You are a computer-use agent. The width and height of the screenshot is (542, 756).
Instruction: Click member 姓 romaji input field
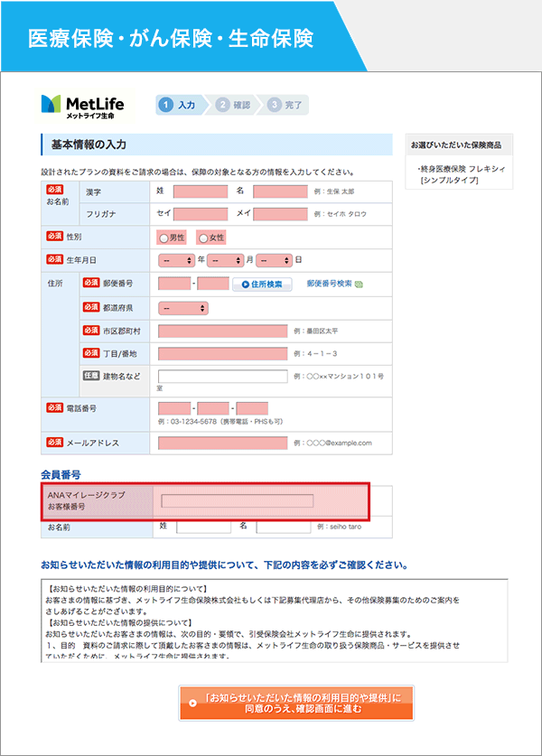click(x=203, y=527)
